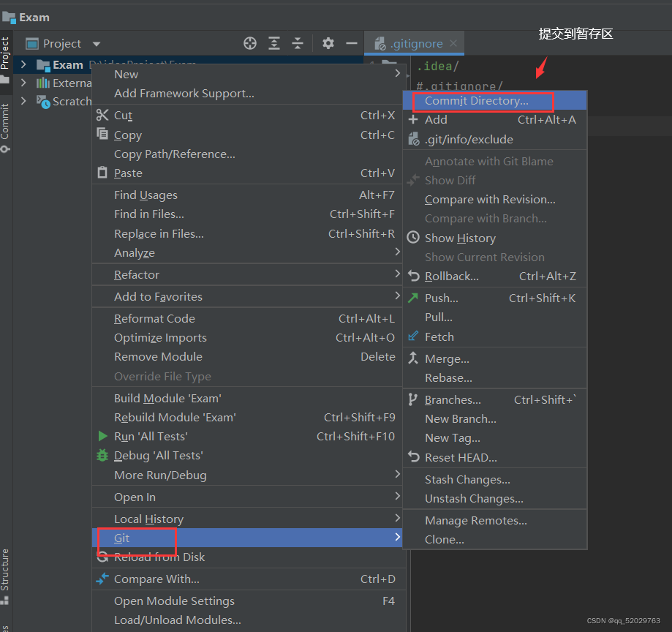Open the Local History submenu
Viewport: 672px width, 632px height.
[248, 519]
